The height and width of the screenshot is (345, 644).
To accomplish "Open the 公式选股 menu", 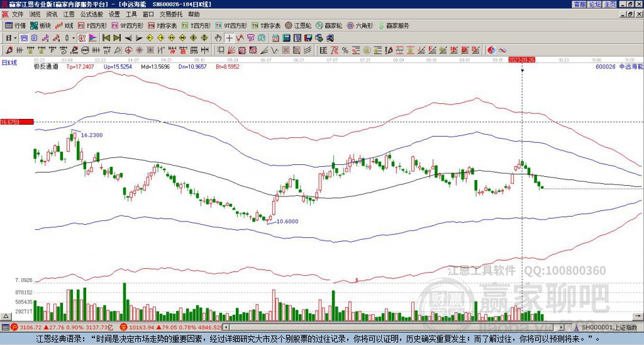I will tap(92, 14).
